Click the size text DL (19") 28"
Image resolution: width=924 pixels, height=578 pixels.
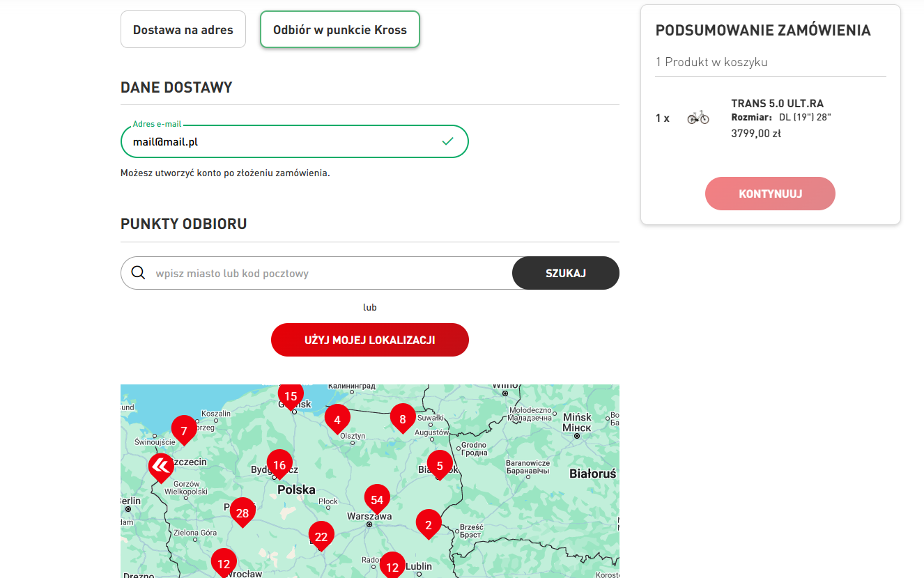(805, 117)
